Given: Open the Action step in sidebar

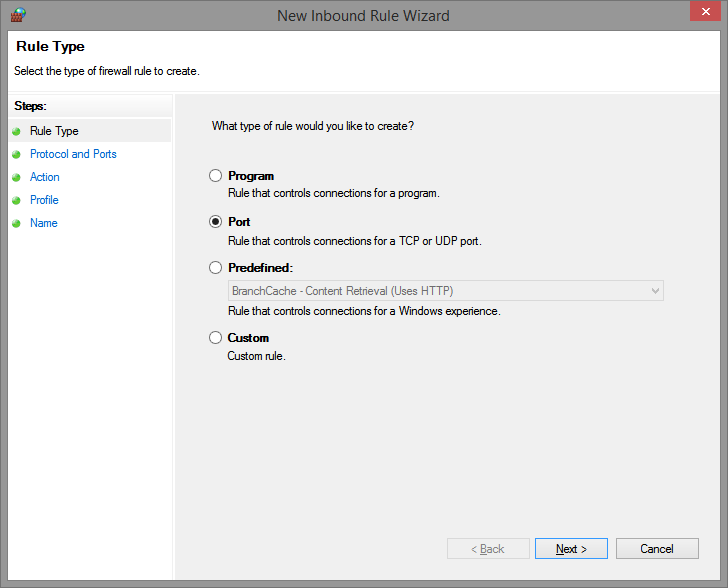Looking at the screenshot, I should 45,177.
